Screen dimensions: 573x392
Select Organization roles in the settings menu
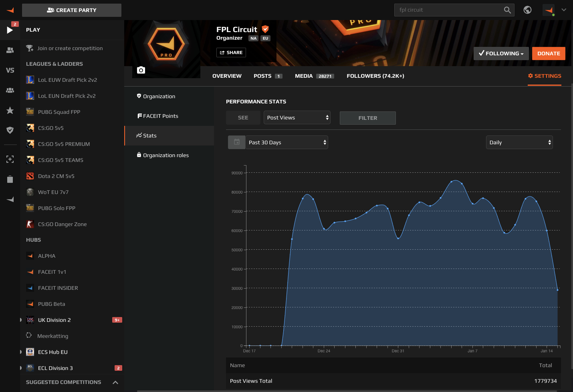tap(169, 155)
